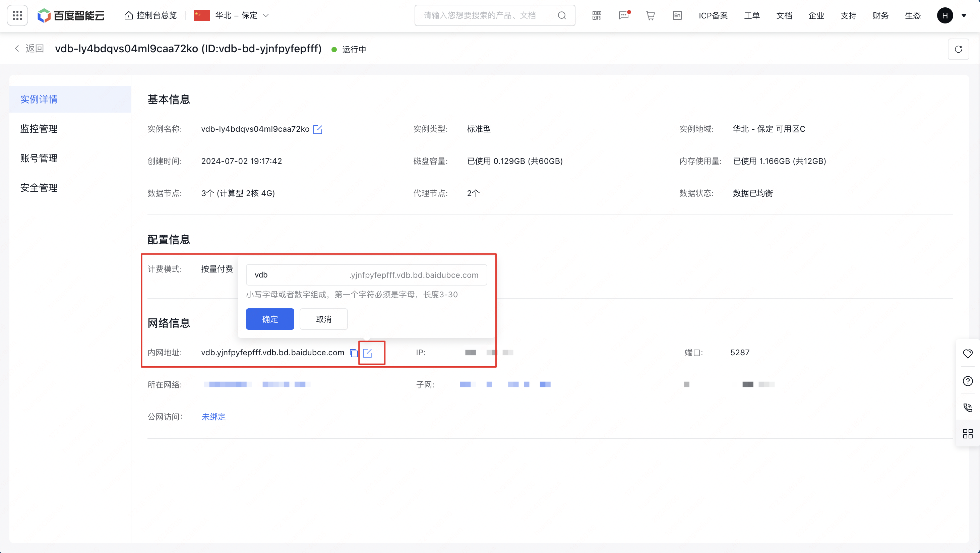Open the 生态 menu
Viewport: 980px width, 553px height.
tap(913, 16)
